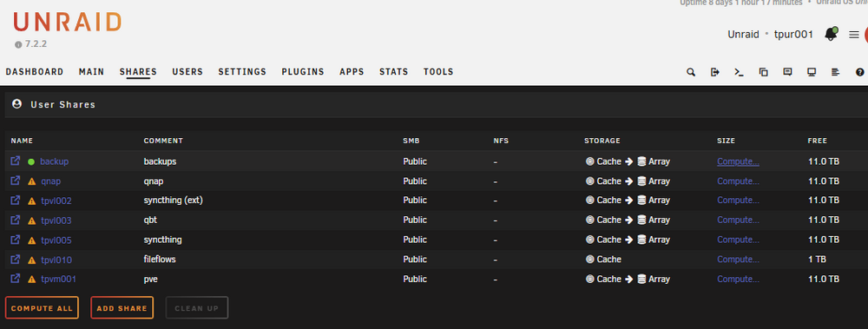Go to the Dashboard tab
The image size is (868, 329).
(x=35, y=72)
